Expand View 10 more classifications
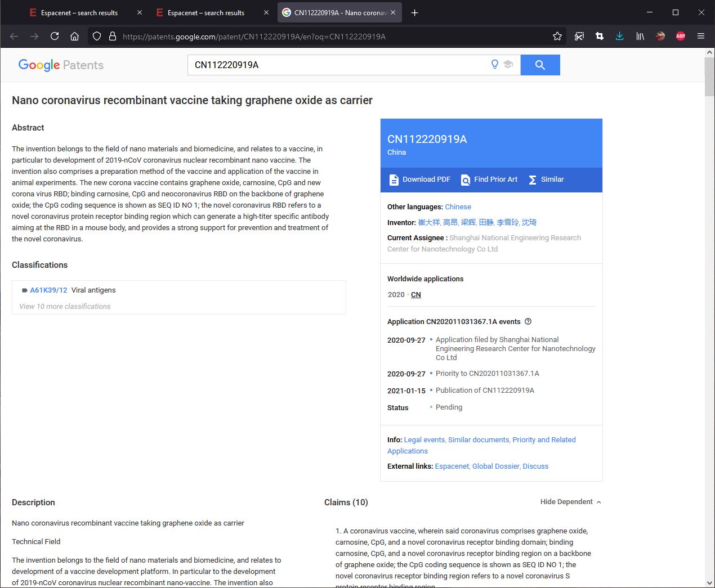The height and width of the screenshot is (588, 715). [x=65, y=306]
